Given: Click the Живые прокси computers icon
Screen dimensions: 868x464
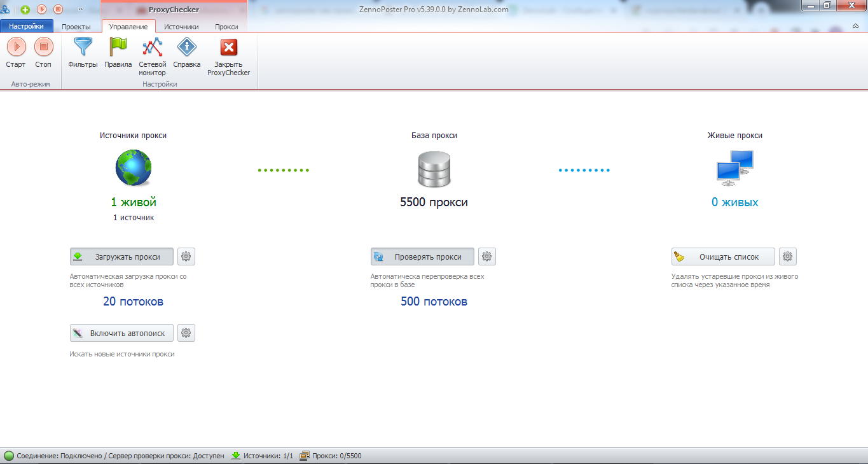Looking at the screenshot, I should point(734,168).
